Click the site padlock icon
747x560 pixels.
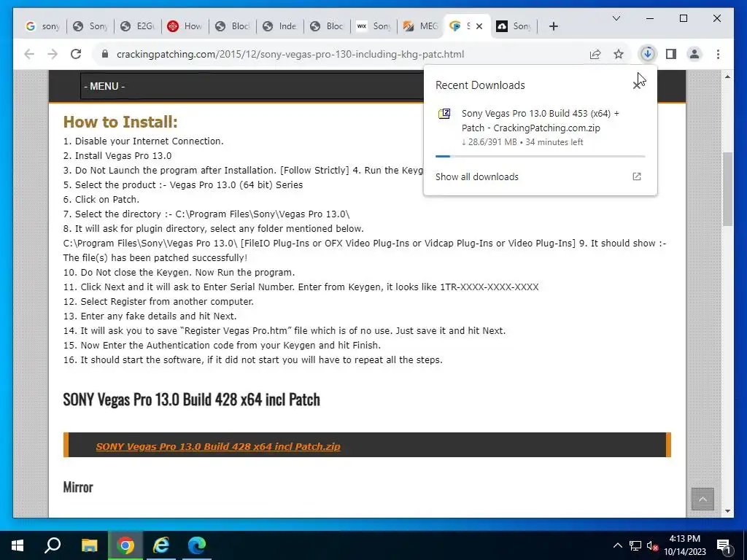[x=105, y=54]
